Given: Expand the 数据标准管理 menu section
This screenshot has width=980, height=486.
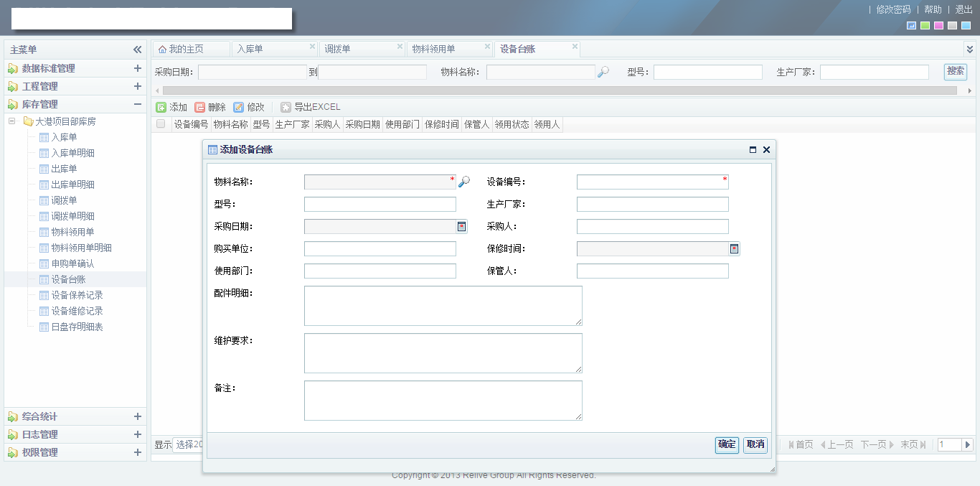Looking at the screenshot, I should (137, 68).
